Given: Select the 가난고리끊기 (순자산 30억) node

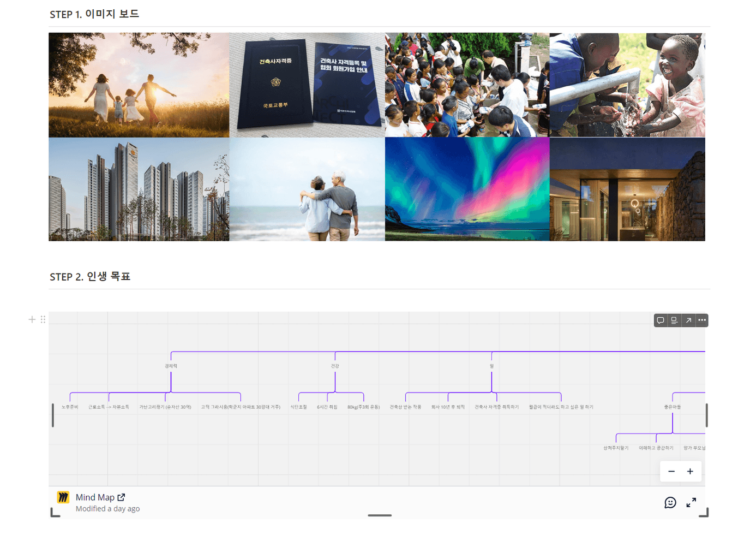Looking at the screenshot, I should click(x=165, y=407).
